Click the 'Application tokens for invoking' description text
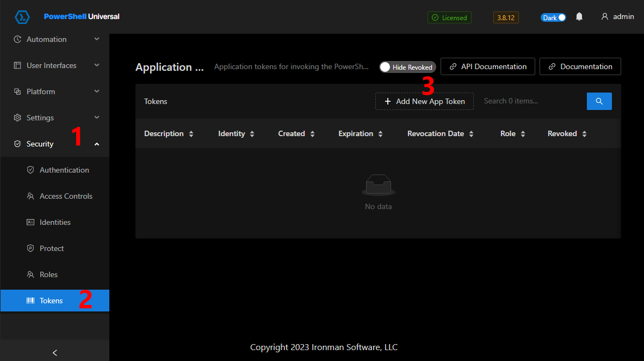This screenshot has width=644, height=361. tap(292, 66)
